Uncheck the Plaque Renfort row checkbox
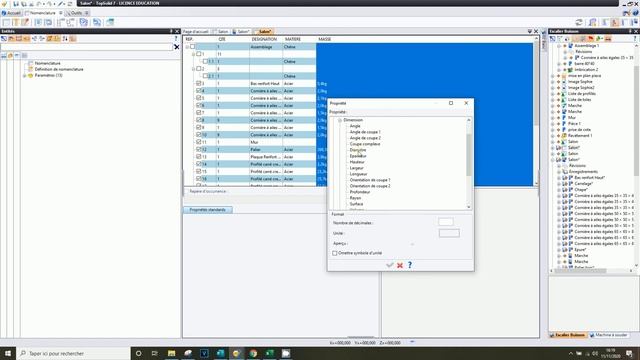640x360 pixels. point(198,157)
